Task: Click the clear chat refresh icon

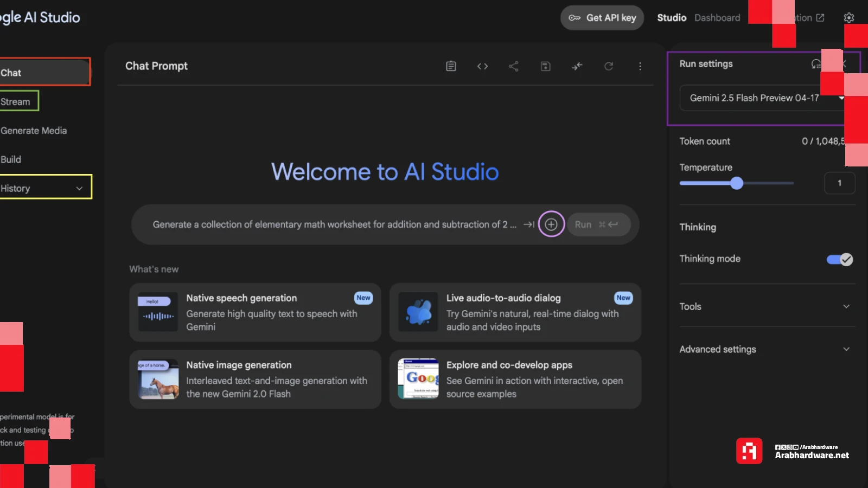Action: pyautogui.click(x=609, y=66)
